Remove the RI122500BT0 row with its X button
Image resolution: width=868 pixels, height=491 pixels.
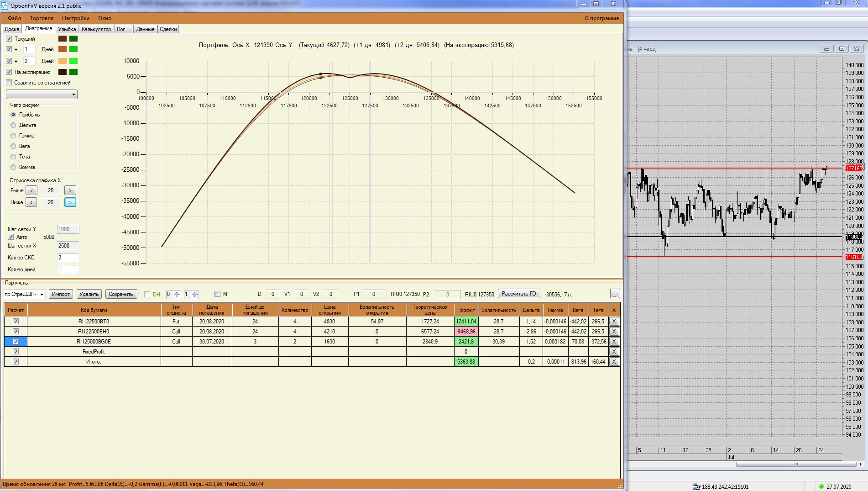[x=614, y=322]
